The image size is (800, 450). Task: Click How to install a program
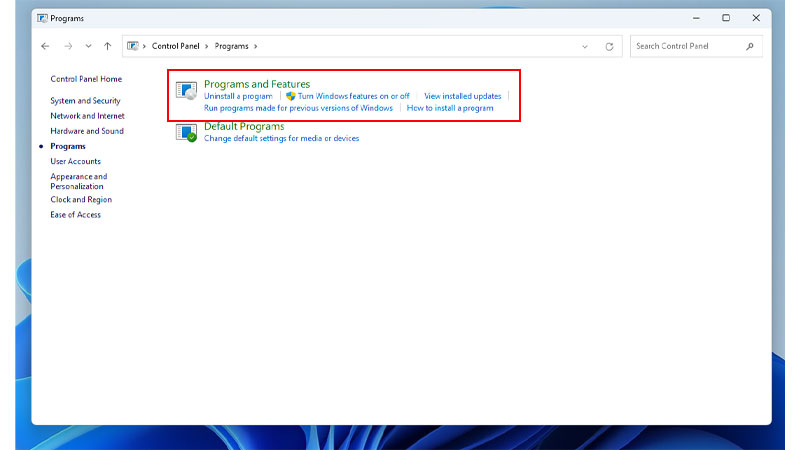[450, 108]
